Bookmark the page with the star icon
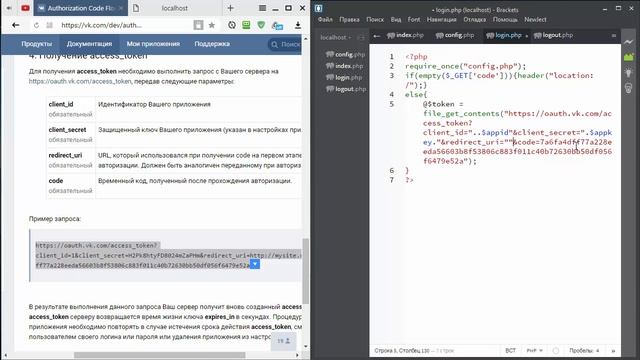The image size is (640, 360). coord(212,25)
